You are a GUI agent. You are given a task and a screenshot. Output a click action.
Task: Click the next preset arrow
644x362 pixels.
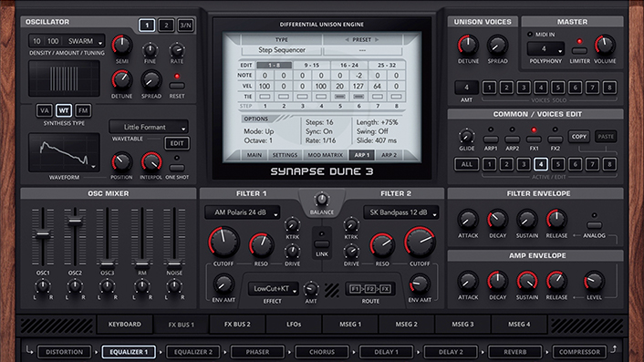coord(377,40)
